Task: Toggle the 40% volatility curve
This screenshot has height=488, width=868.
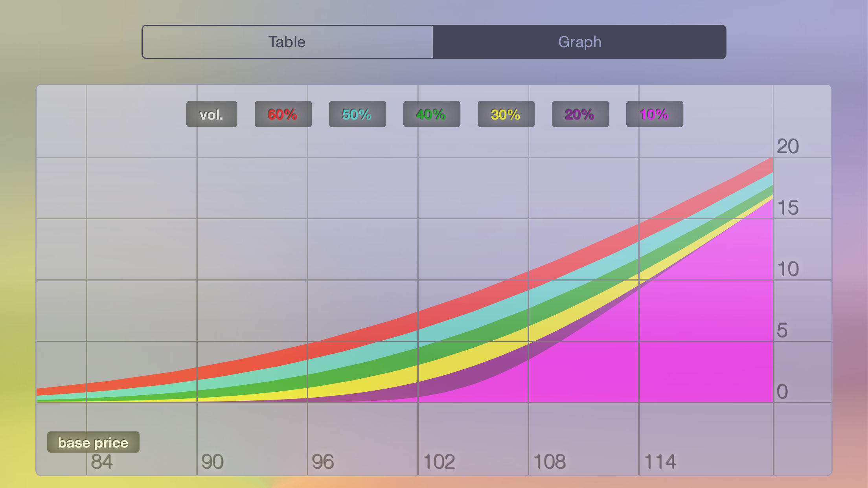Action: coord(432,114)
